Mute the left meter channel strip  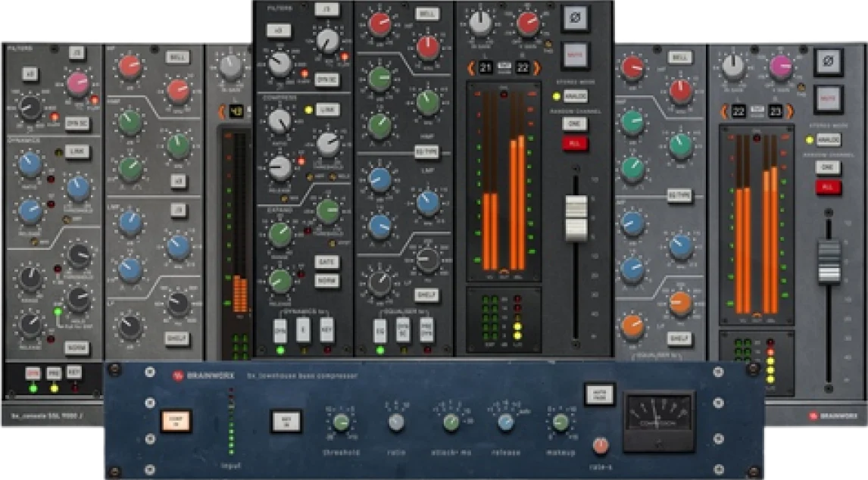tap(576, 57)
